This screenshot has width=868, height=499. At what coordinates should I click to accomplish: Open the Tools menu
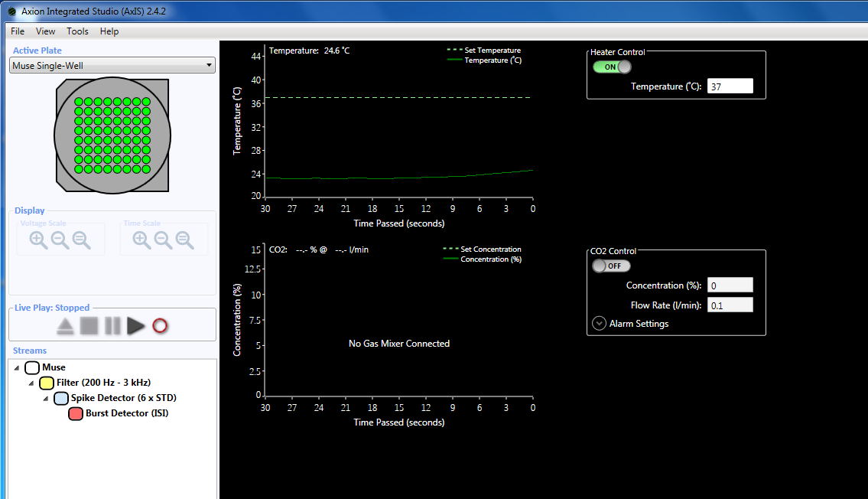(77, 31)
